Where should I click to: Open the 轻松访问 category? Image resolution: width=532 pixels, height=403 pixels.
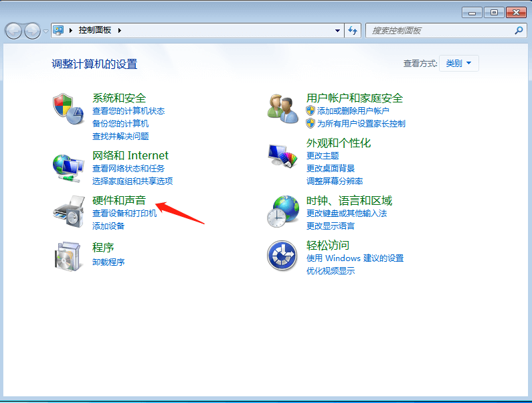[328, 245]
